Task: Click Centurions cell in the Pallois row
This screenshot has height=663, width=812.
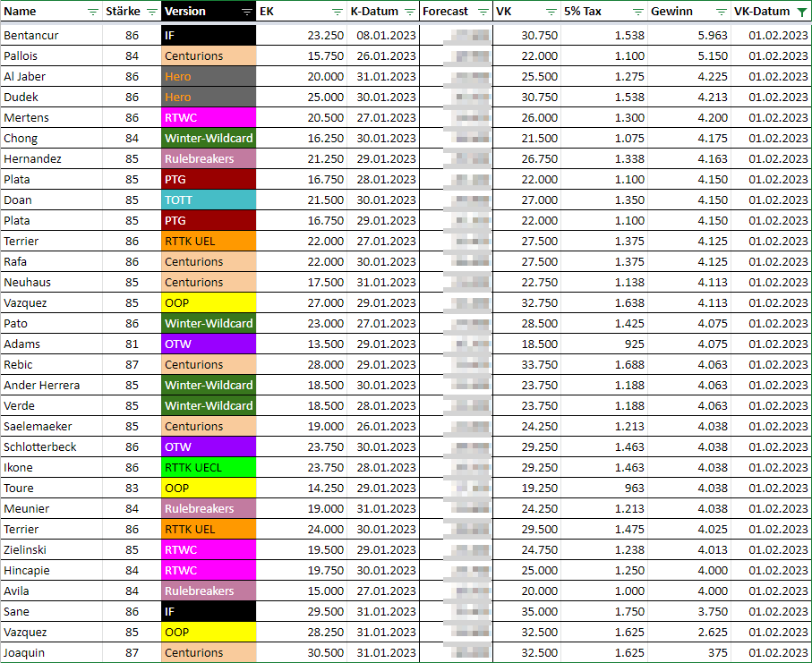Action: (x=209, y=55)
